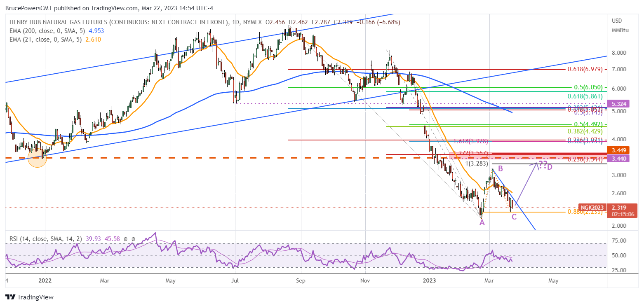The image size is (644, 306).
Task: Click the Jul time axis label
Action: click(x=235, y=281)
